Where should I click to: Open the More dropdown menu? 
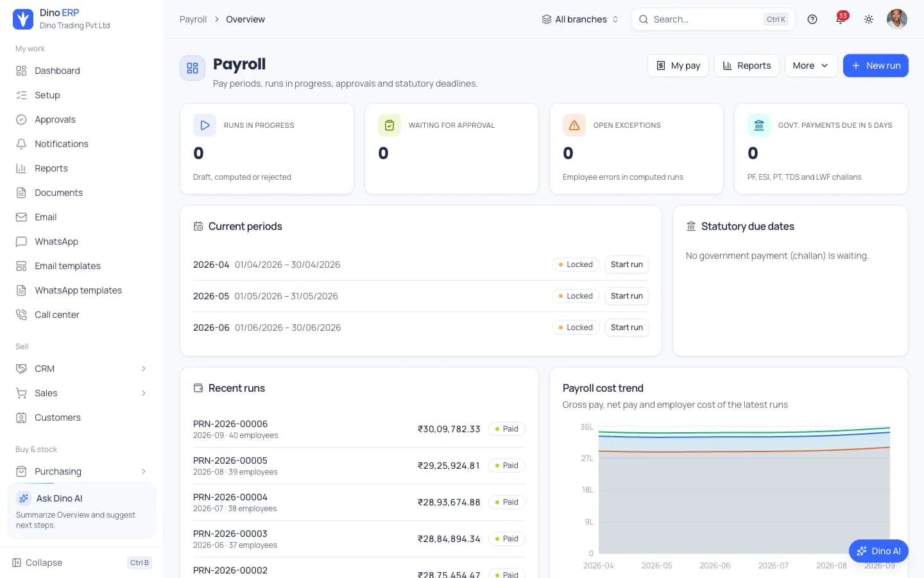(811, 66)
